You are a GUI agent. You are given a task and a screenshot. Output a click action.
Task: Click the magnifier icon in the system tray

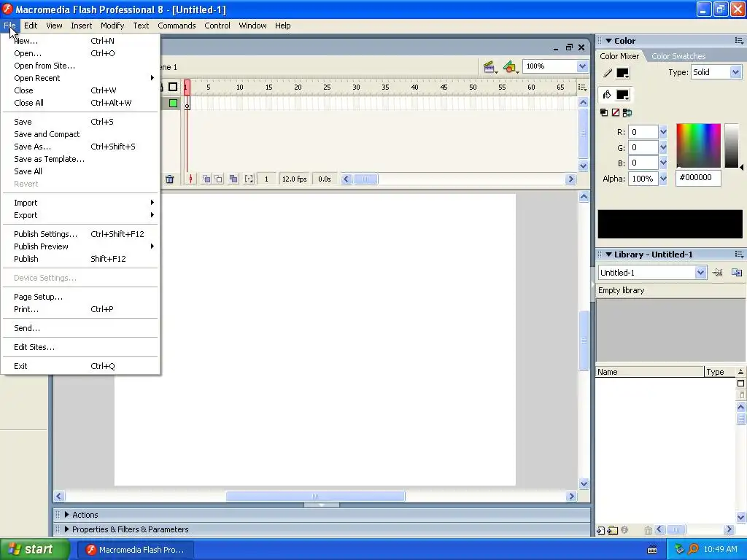tap(693, 550)
